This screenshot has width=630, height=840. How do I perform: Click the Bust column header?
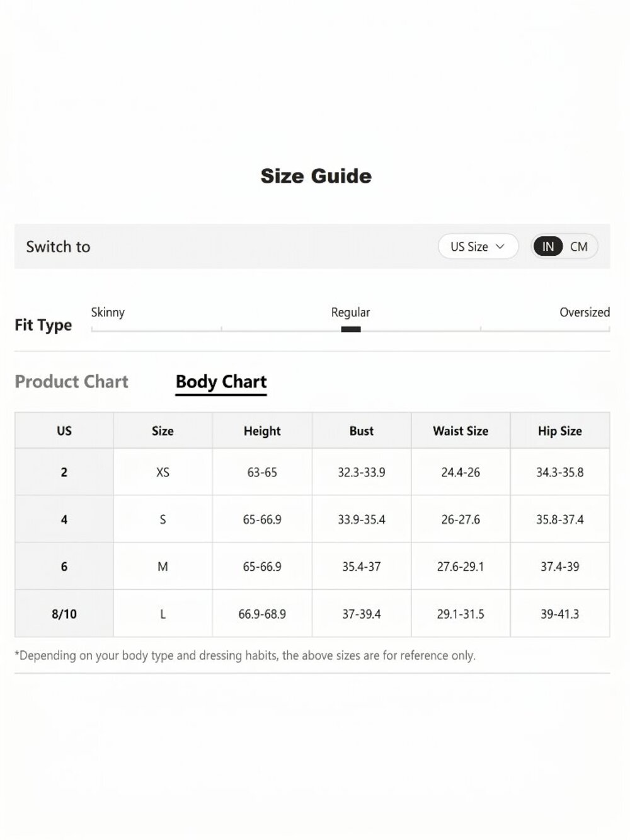(x=362, y=431)
